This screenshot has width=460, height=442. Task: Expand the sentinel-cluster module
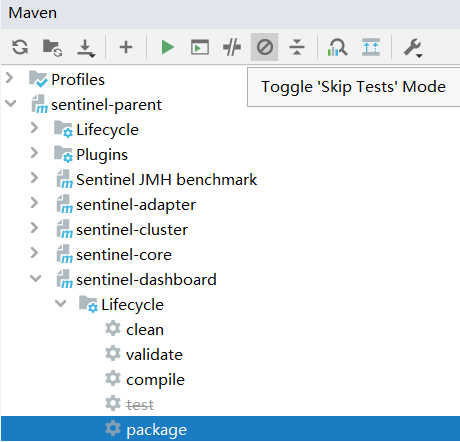34,228
